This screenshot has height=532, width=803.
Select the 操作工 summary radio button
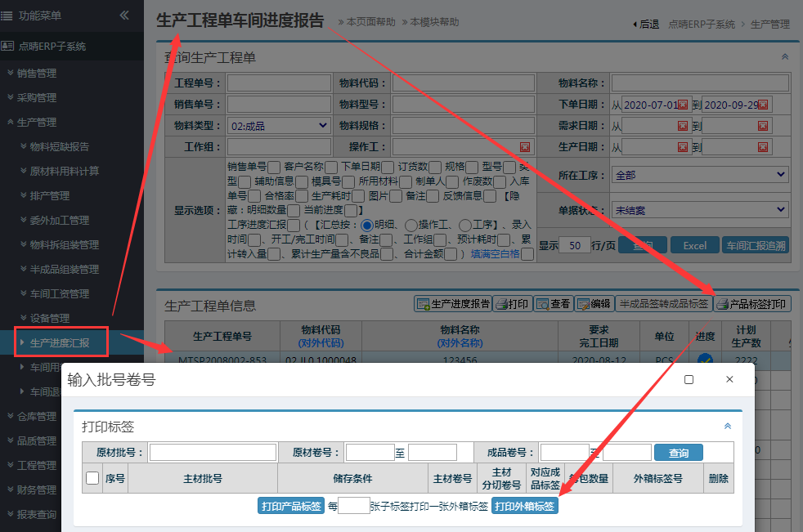411,225
